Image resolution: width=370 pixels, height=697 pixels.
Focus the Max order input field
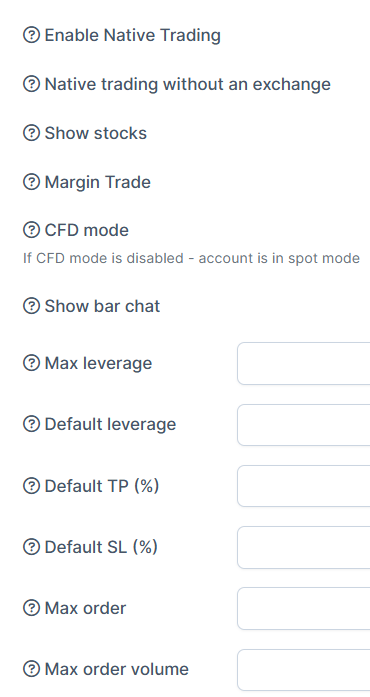(x=304, y=608)
